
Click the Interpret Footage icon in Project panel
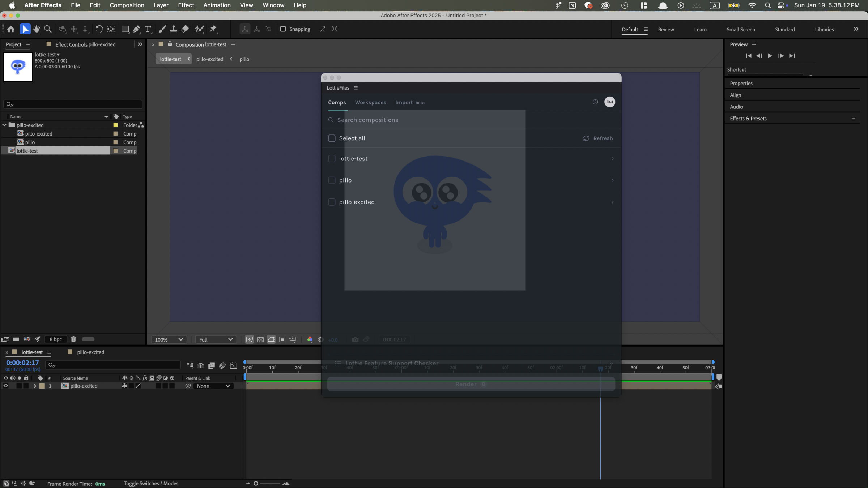click(5, 339)
